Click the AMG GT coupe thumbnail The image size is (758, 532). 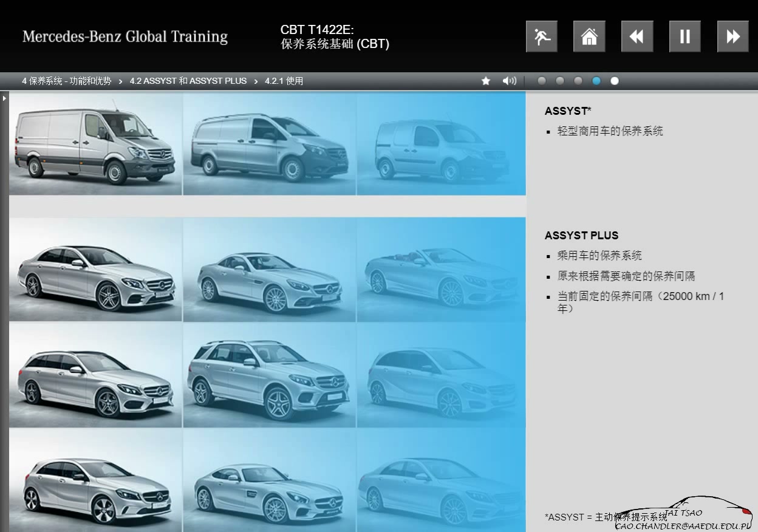(270, 480)
